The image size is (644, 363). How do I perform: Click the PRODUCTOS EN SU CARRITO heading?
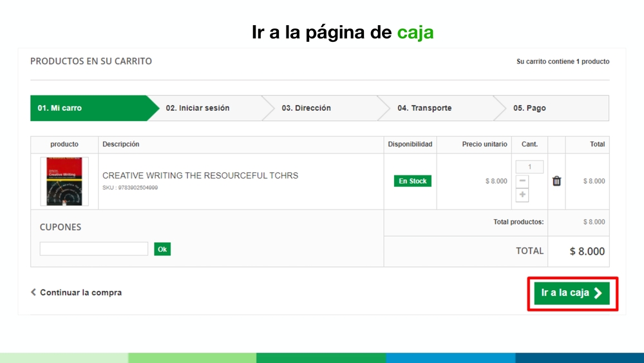pos(91,61)
